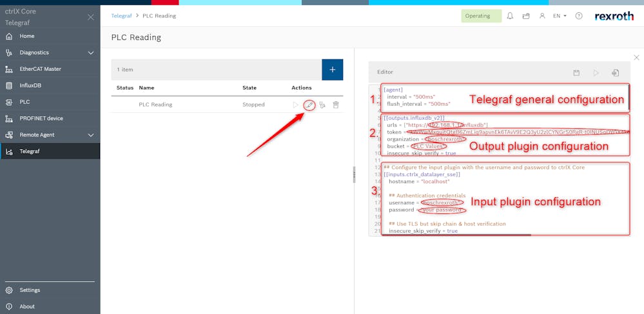644x314 pixels.
Task: Click the rexroth logo
Action: point(614,16)
